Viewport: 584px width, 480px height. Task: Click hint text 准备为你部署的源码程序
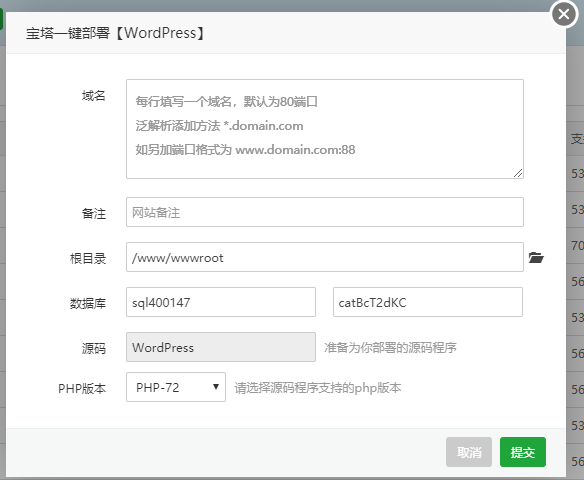[x=390, y=347]
